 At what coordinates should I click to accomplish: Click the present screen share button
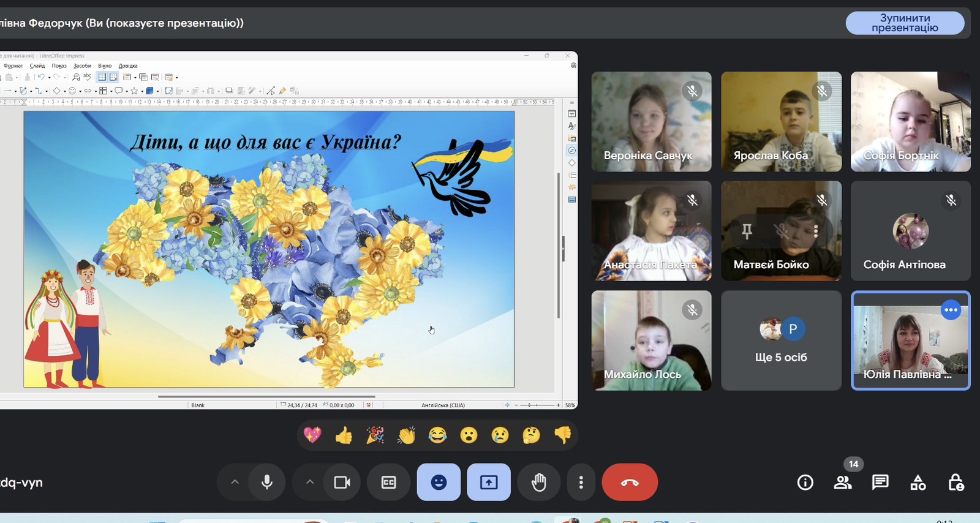pyautogui.click(x=489, y=483)
